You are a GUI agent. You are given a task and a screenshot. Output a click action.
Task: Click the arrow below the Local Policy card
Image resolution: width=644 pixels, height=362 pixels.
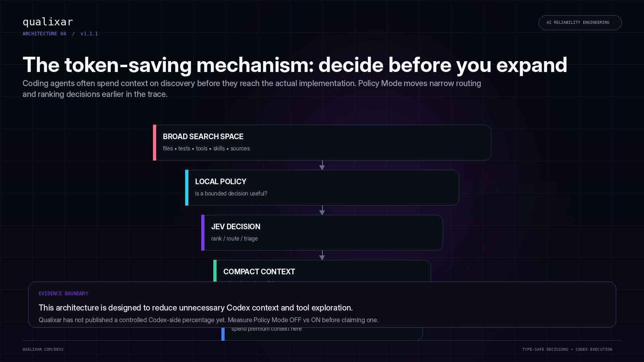[x=322, y=210]
